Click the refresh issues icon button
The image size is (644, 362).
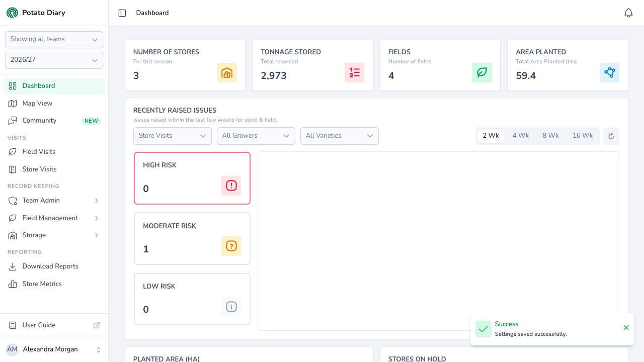point(611,136)
